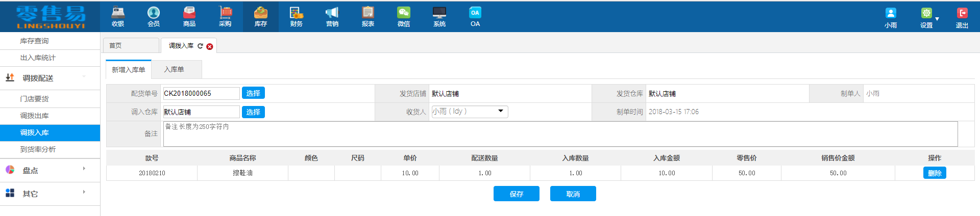Open the OA module icon
The width and height of the screenshot is (980, 216).
tap(475, 16)
